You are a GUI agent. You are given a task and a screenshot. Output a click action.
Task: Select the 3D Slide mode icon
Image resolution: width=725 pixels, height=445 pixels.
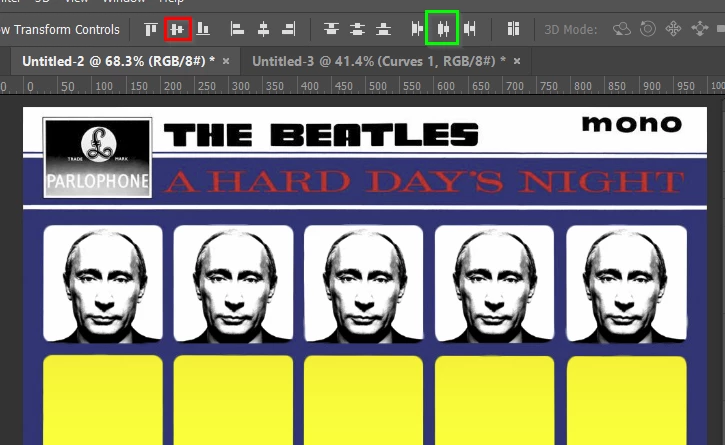pos(700,29)
